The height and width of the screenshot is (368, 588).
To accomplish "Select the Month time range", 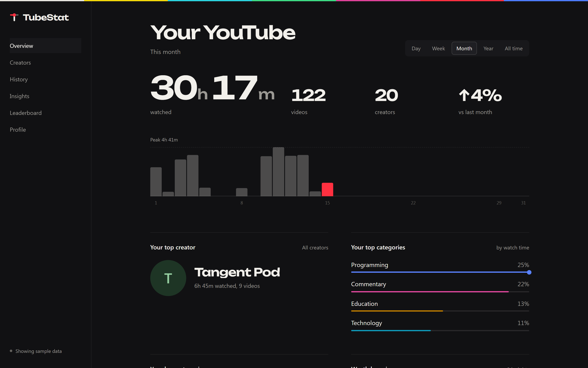I will (x=464, y=48).
